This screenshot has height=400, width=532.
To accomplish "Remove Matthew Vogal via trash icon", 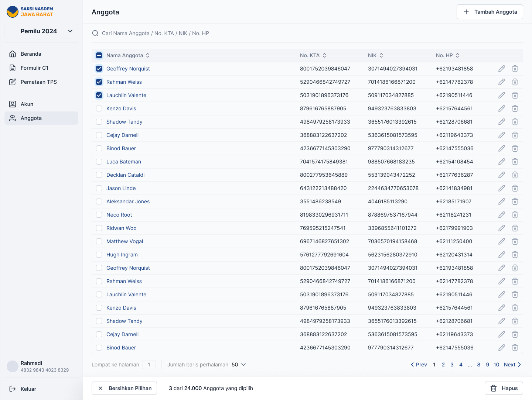I will pyautogui.click(x=515, y=241).
